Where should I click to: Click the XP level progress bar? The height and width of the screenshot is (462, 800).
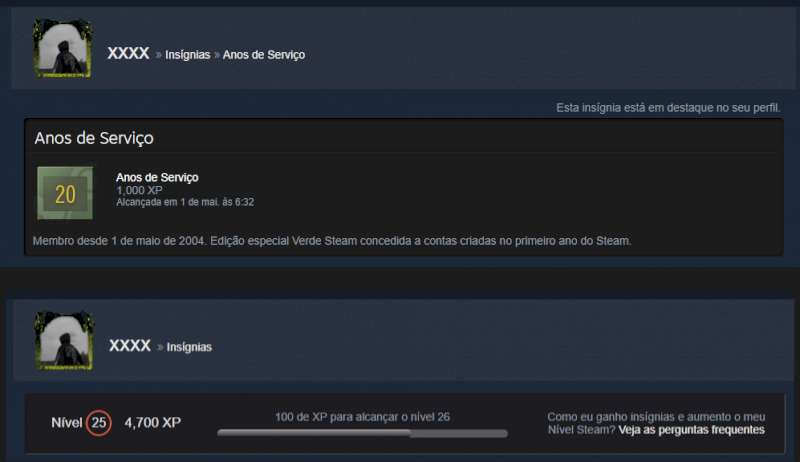[362, 433]
